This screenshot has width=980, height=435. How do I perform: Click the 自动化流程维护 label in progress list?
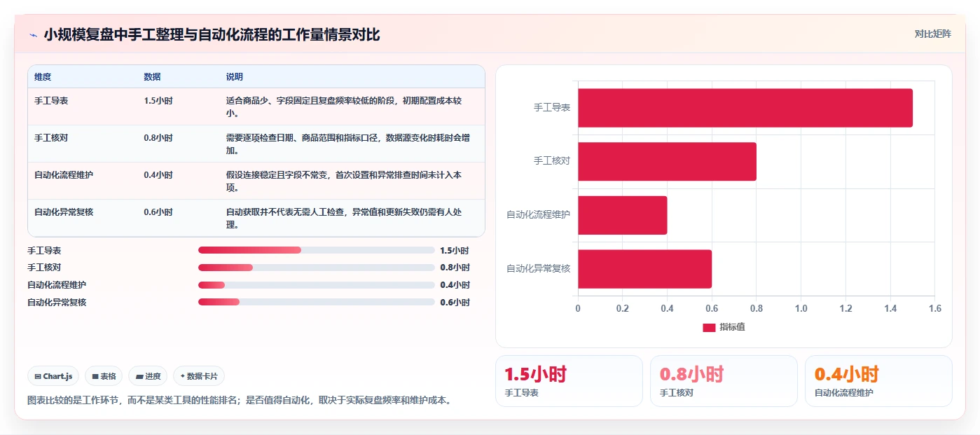(57, 285)
